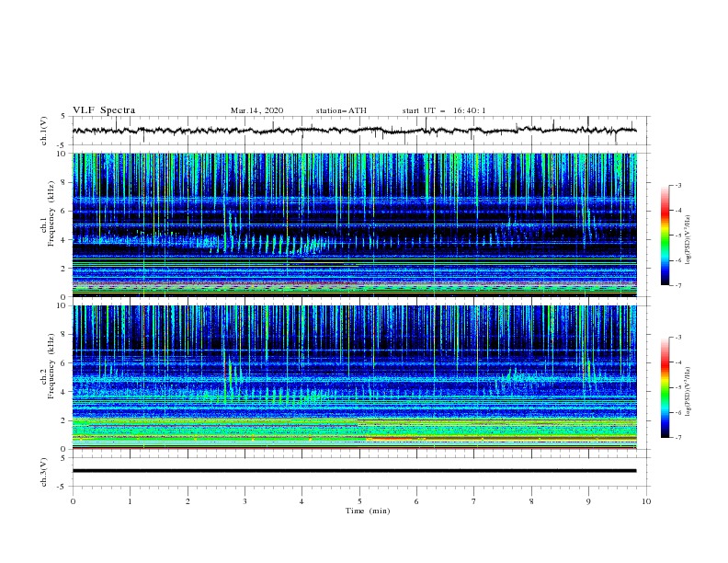This screenshot has height=563, width=728.
Task: Click the "ch.1(V)" axis label of the waveform panel
Action: click(x=44, y=131)
